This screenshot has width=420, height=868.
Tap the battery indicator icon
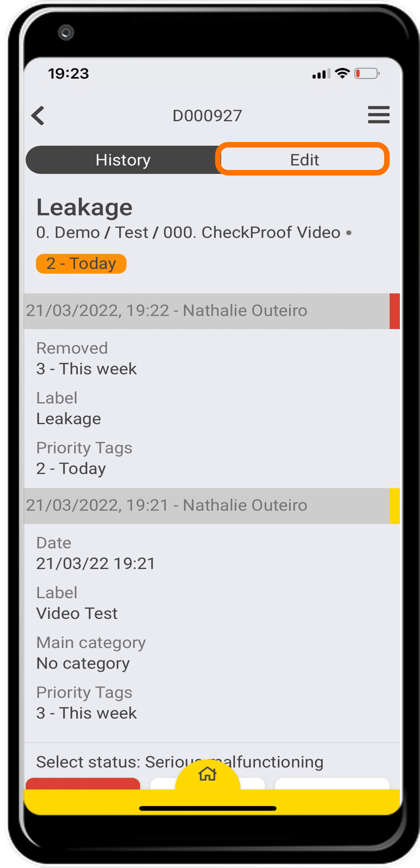(366, 73)
